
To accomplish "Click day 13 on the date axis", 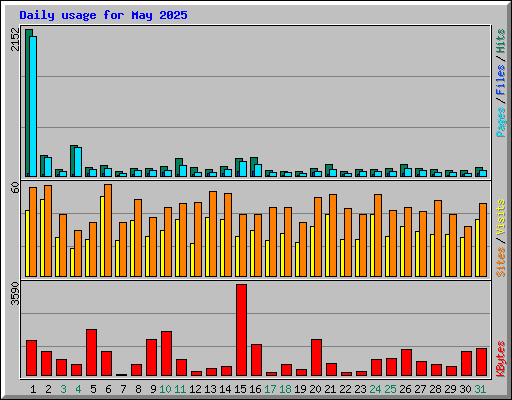I will 210,389.
